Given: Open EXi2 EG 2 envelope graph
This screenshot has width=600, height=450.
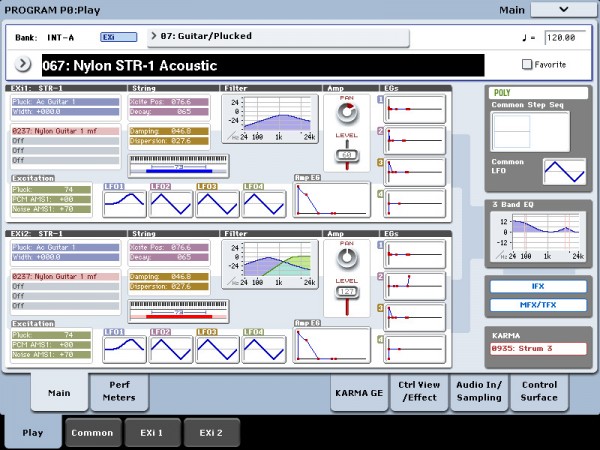Looking at the screenshot, I should pyautogui.click(x=415, y=286).
